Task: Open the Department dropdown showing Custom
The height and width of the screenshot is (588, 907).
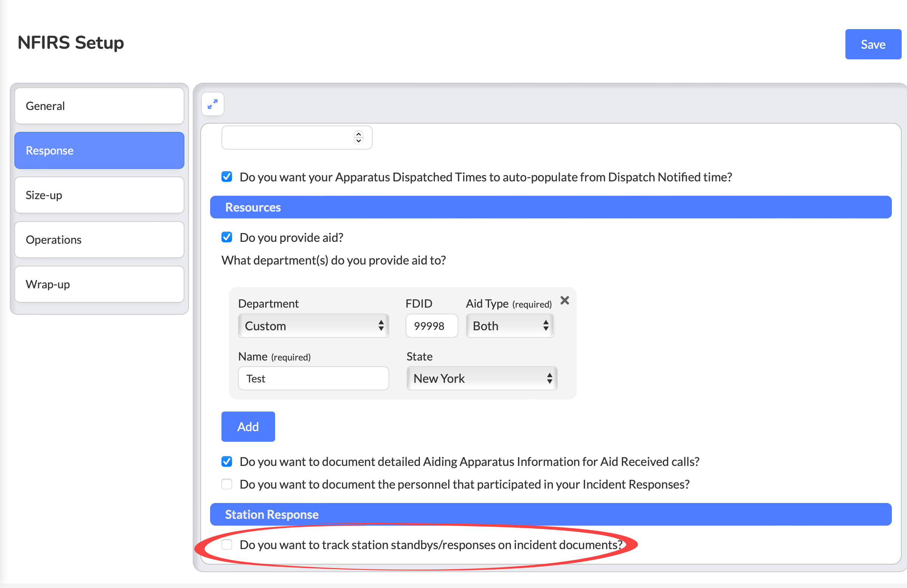Action: point(313,326)
